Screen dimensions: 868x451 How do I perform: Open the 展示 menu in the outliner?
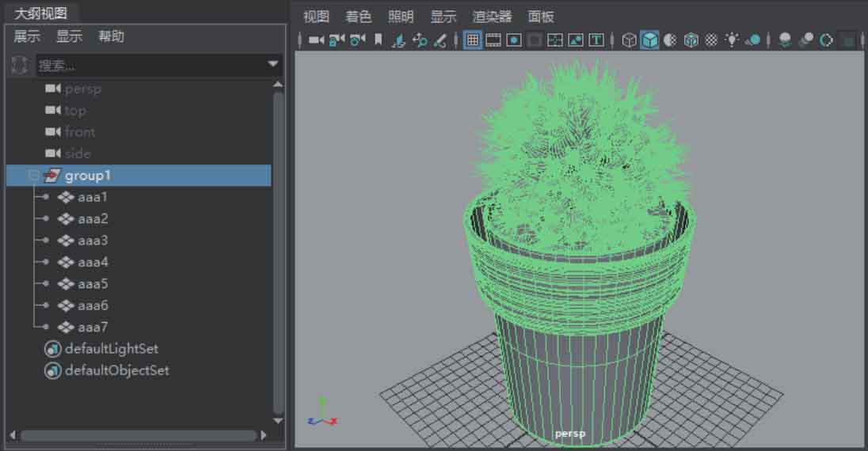click(x=27, y=36)
